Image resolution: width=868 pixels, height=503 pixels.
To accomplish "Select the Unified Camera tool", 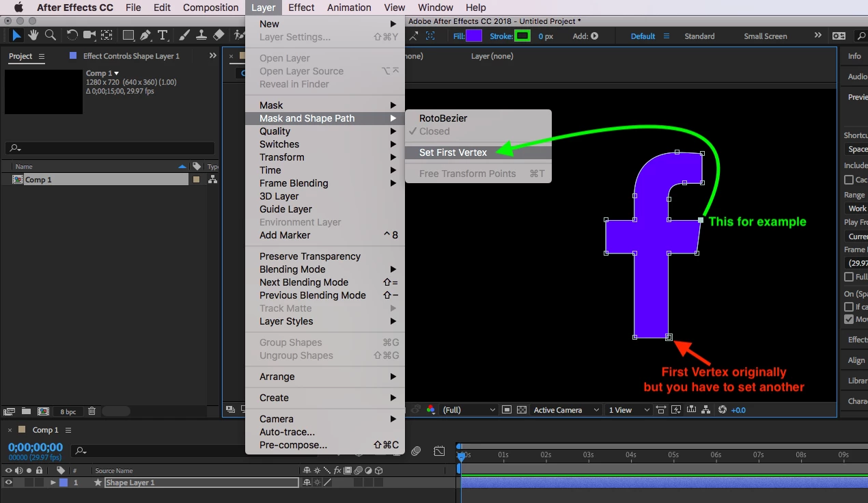I will pos(89,35).
